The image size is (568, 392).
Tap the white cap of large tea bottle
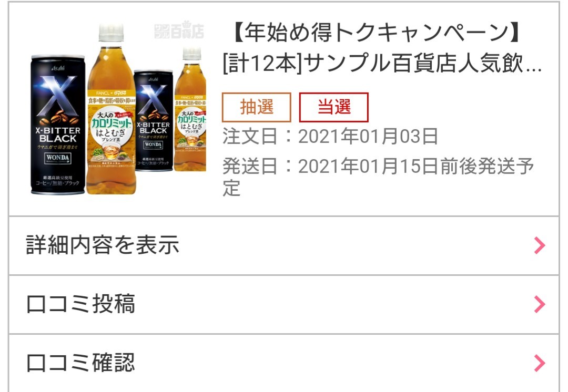click(x=111, y=33)
